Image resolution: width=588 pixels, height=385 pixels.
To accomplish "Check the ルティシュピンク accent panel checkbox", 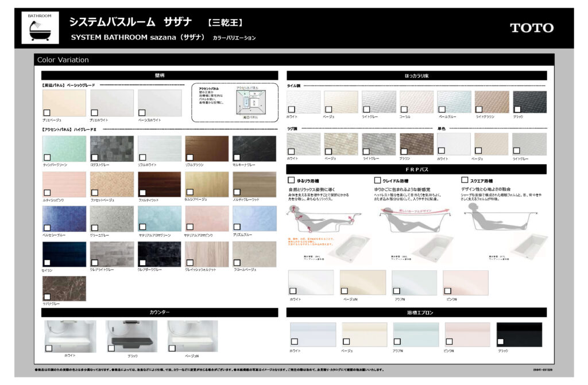I will (x=47, y=192).
